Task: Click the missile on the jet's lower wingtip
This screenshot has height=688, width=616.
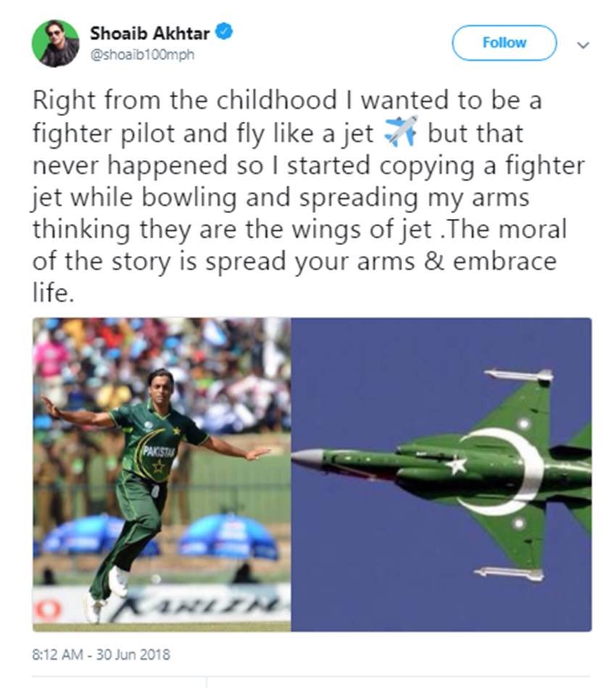Action: [509, 573]
